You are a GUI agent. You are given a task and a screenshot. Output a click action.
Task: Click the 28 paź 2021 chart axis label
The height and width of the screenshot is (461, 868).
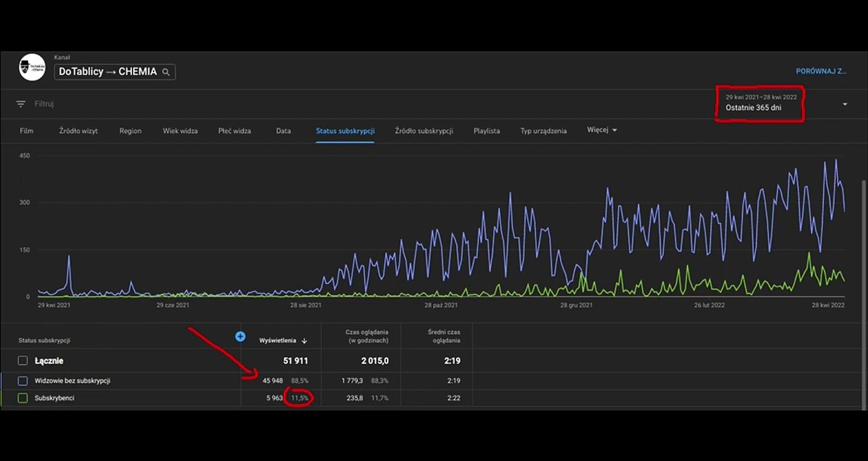pos(442,305)
